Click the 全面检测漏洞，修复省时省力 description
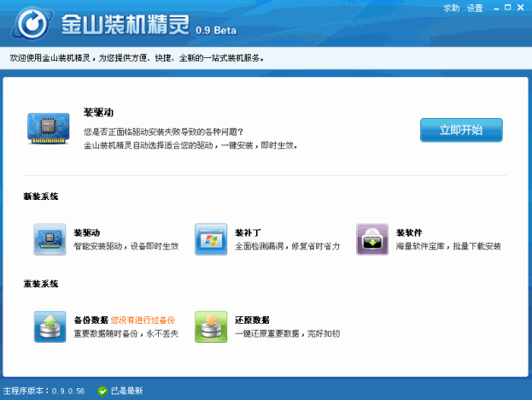 click(288, 246)
